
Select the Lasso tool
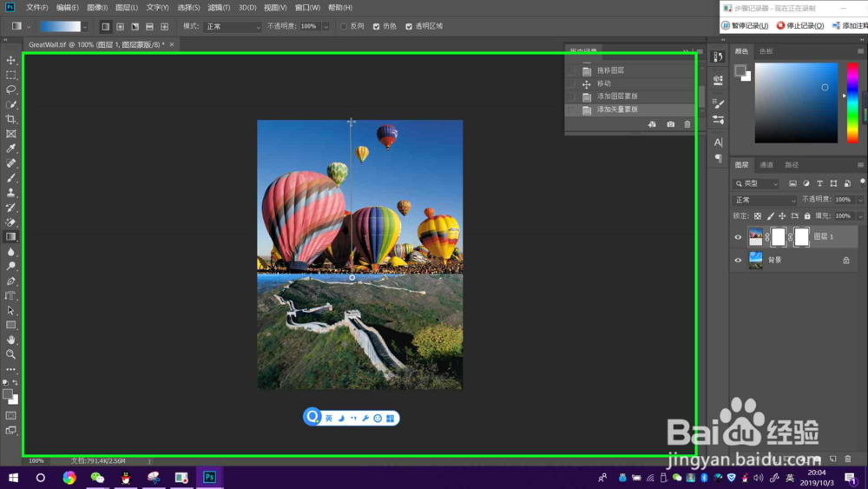(x=10, y=89)
